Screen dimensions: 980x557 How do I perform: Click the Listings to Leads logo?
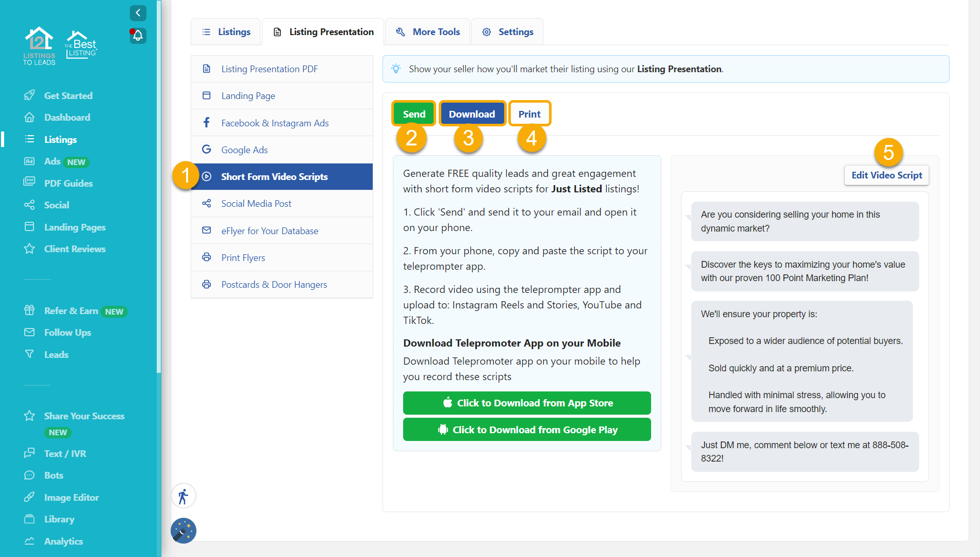(x=39, y=46)
